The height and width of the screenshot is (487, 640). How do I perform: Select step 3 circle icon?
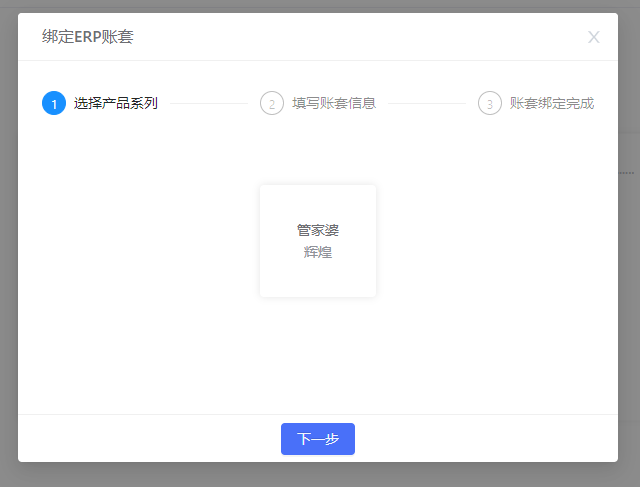(x=490, y=103)
